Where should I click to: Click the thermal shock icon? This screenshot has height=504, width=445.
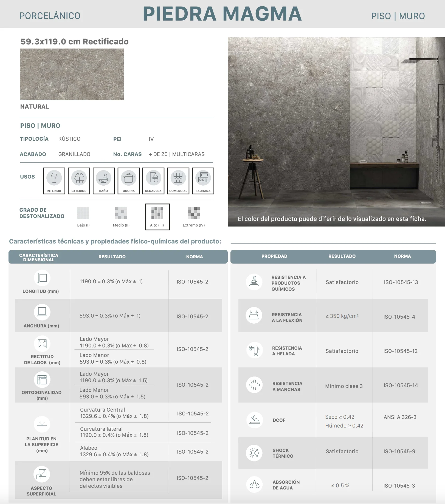[x=254, y=453]
